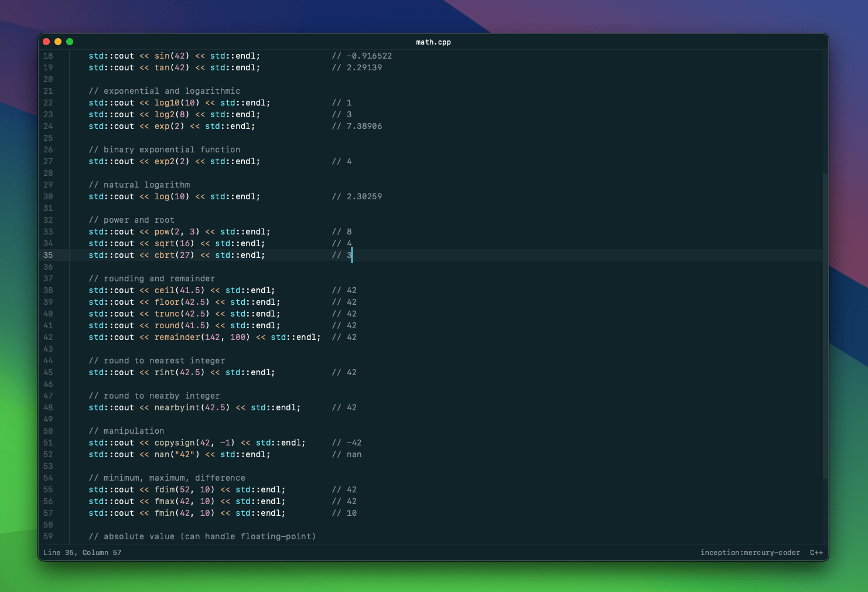The height and width of the screenshot is (592, 868).
Task: Click the C++ language indicator in status bar
Action: coord(816,552)
